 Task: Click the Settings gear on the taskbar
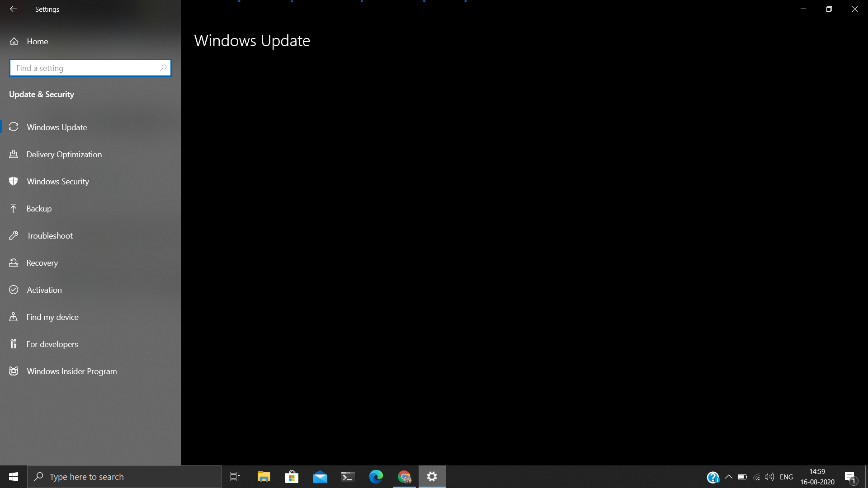click(x=432, y=477)
